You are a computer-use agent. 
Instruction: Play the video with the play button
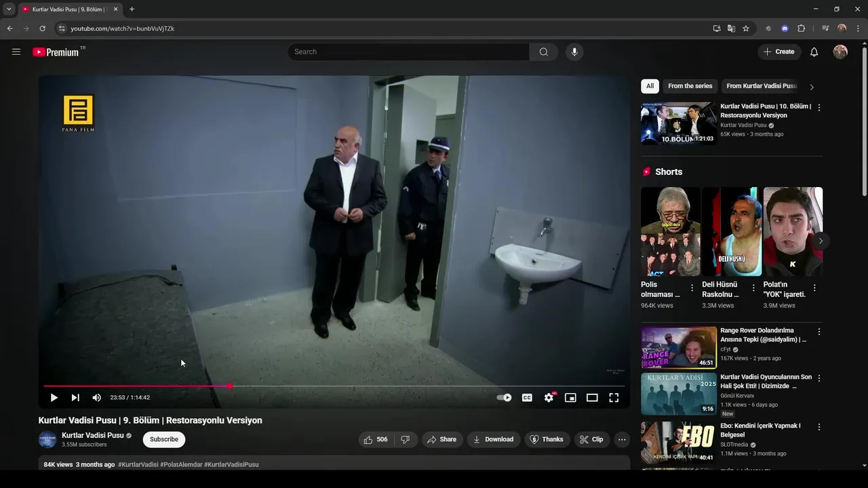click(54, 398)
